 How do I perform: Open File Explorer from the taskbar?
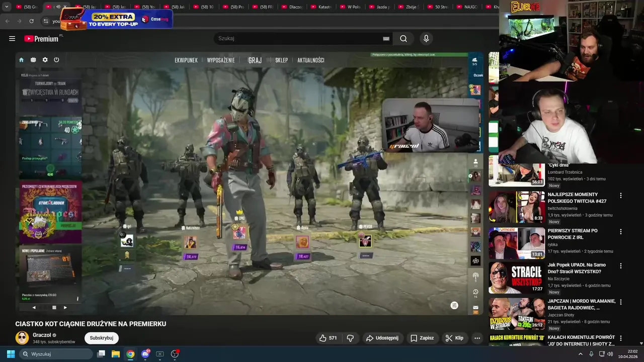tap(116, 354)
